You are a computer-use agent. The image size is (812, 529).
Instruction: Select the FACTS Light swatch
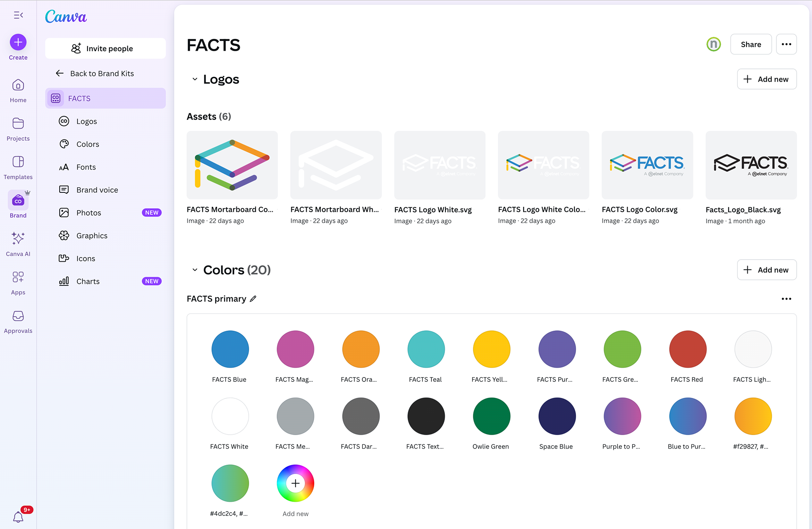click(753, 349)
